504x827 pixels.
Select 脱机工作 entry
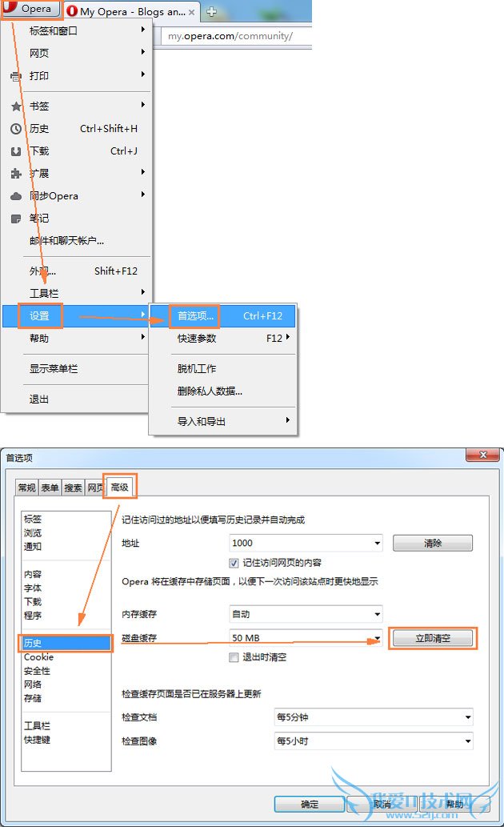[x=222, y=369]
